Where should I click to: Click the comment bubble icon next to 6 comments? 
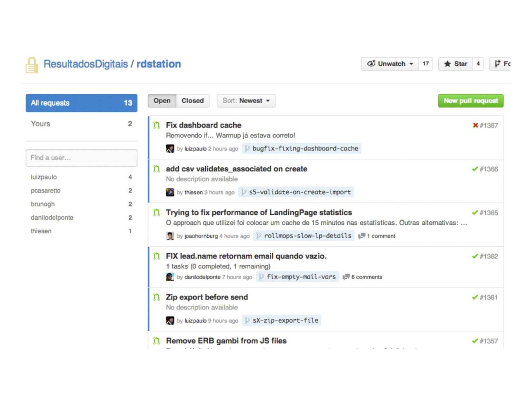[346, 277]
